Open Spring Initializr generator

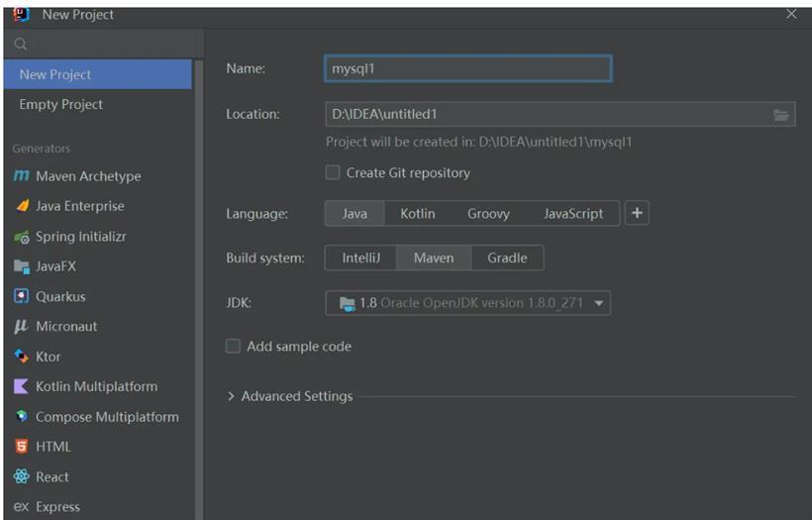tap(98, 237)
